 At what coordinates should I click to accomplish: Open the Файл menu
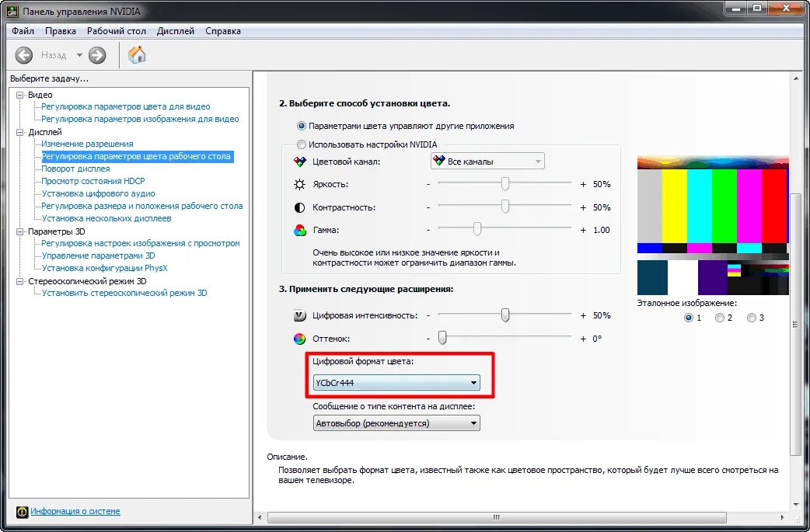coord(23,31)
